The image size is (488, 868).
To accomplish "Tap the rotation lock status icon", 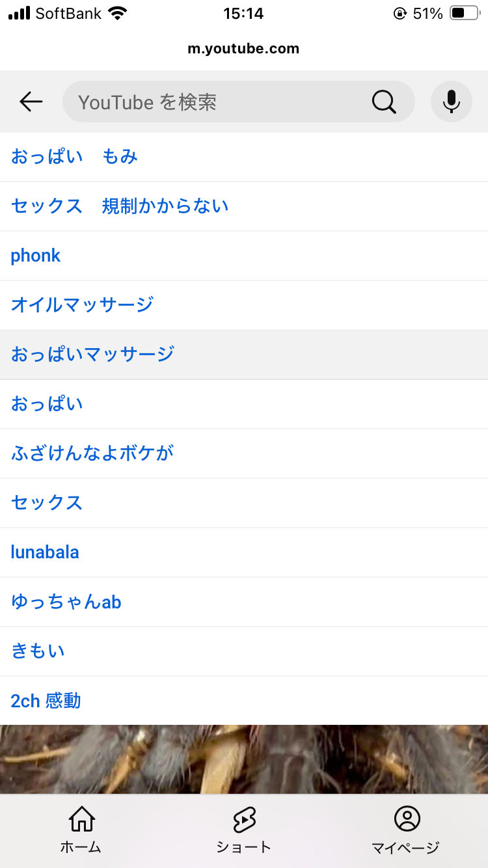I will tap(400, 13).
